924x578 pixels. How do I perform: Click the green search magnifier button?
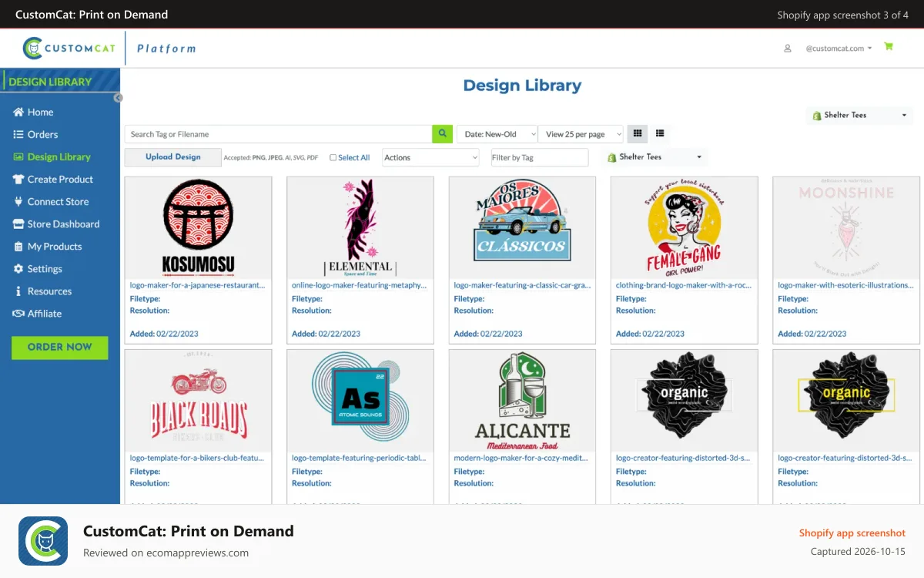pyautogui.click(x=443, y=134)
